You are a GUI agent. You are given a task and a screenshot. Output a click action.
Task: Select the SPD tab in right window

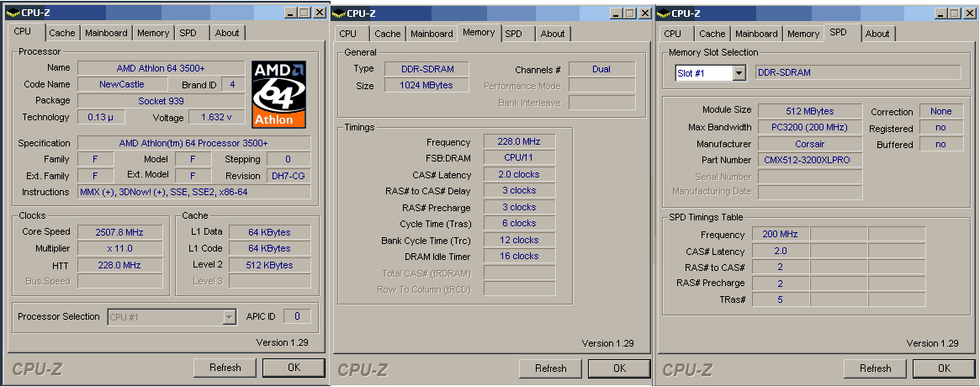click(842, 33)
